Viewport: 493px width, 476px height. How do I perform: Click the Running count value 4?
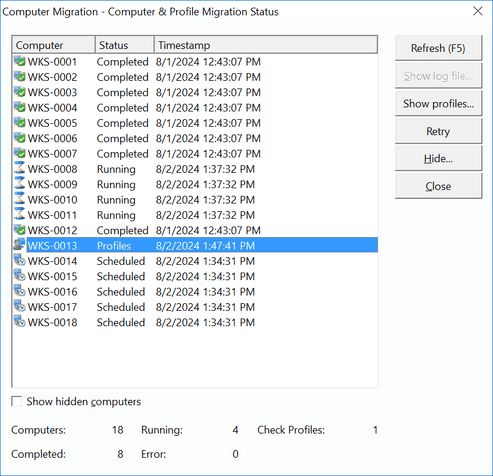coord(235,430)
